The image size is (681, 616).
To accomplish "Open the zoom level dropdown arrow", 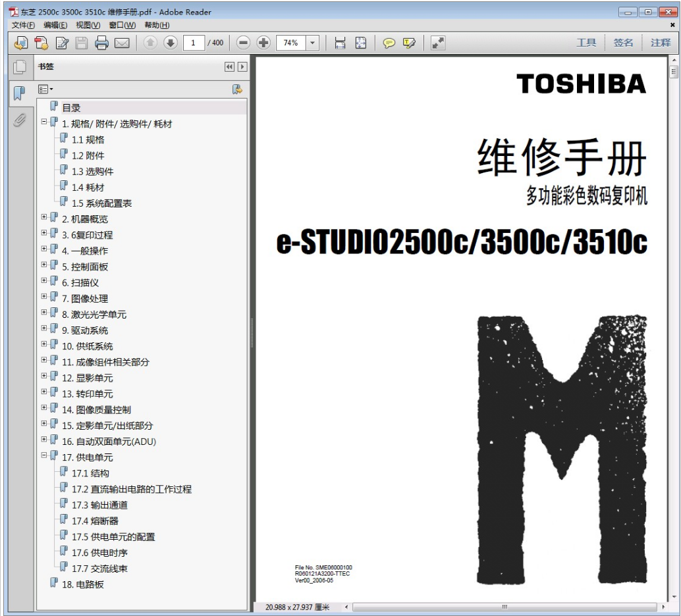I will point(312,43).
